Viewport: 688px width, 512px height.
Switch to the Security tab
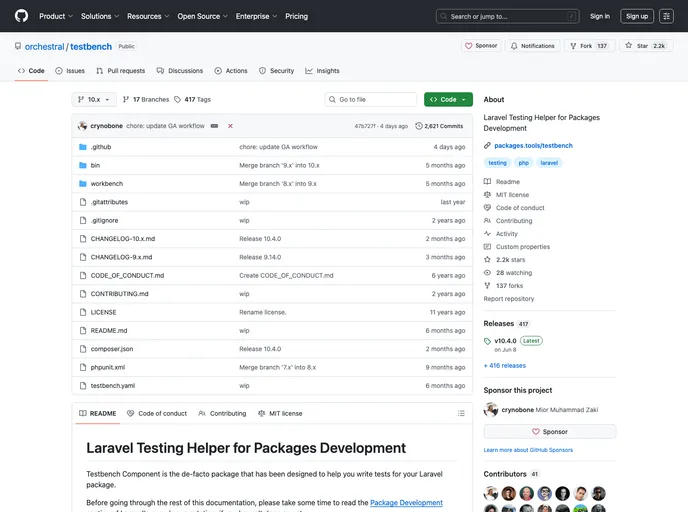pyautogui.click(x=276, y=71)
